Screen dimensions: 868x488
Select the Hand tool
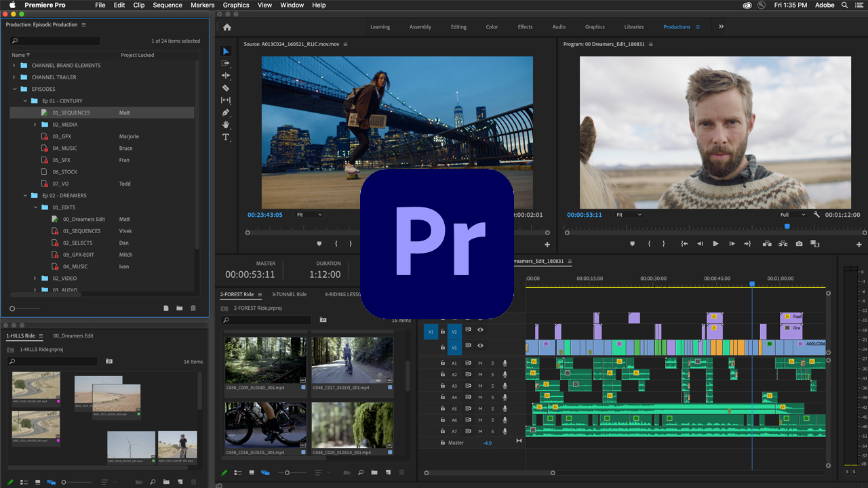(x=226, y=125)
